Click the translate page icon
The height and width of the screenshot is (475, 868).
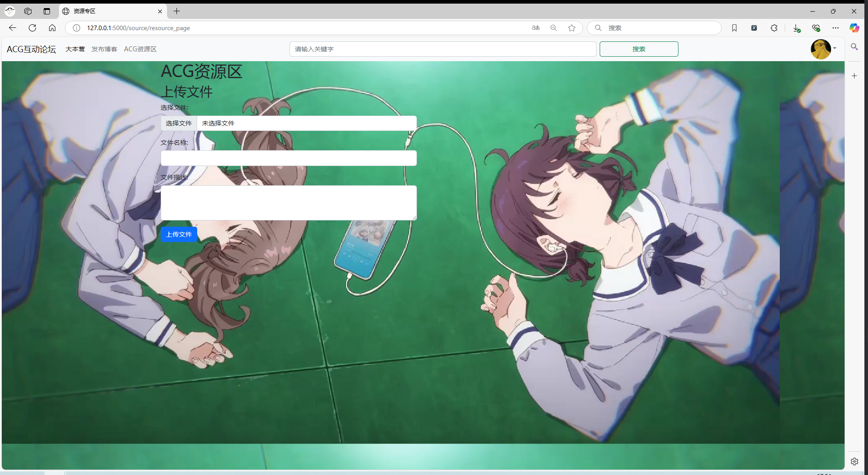click(536, 28)
